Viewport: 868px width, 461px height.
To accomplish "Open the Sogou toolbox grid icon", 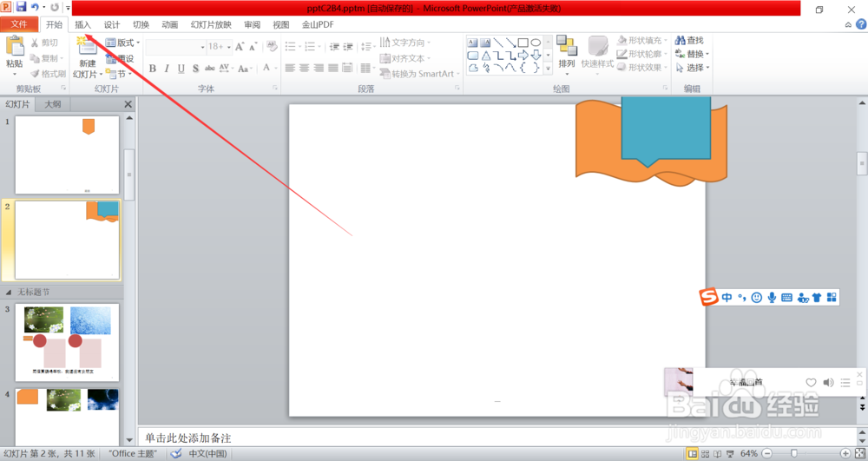I will [x=832, y=297].
